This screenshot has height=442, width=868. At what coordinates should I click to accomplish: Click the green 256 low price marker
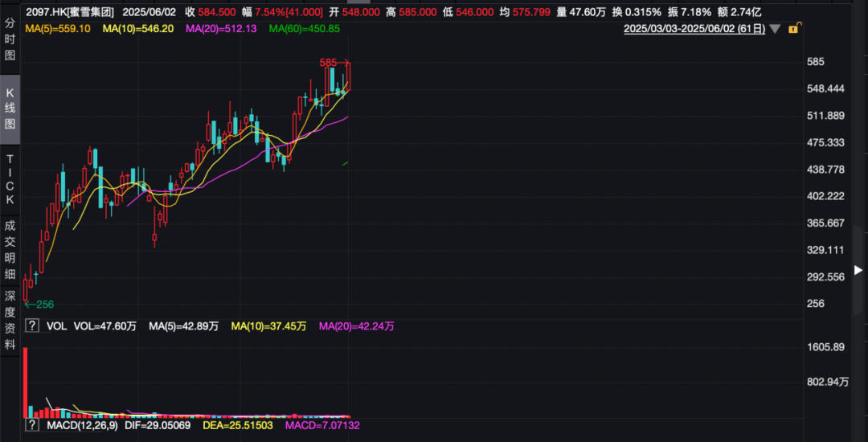pyautogui.click(x=40, y=304)
